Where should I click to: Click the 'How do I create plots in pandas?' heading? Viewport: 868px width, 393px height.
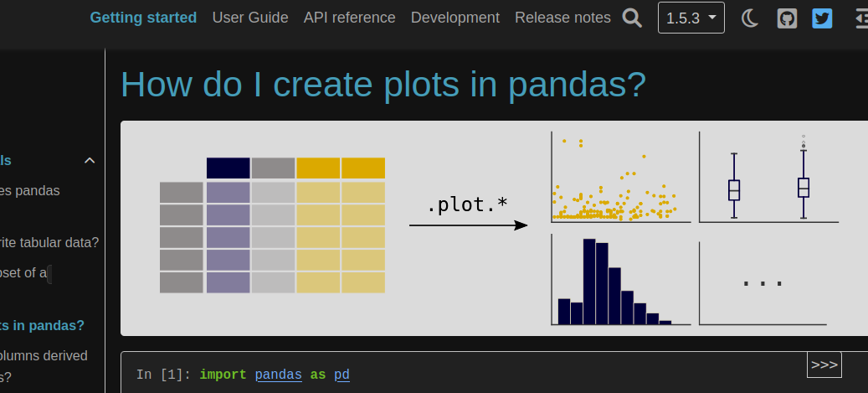tap(383, 85)
